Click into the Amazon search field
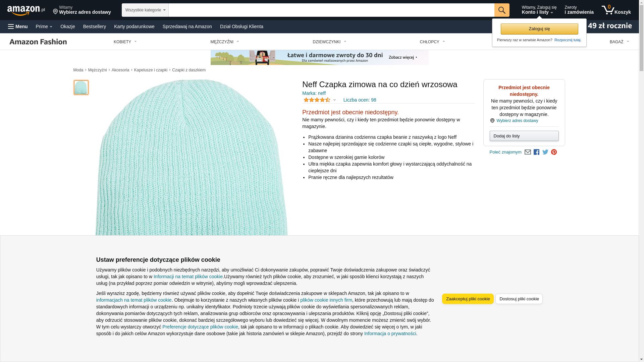Screen dimensions: 644x362 331,10
